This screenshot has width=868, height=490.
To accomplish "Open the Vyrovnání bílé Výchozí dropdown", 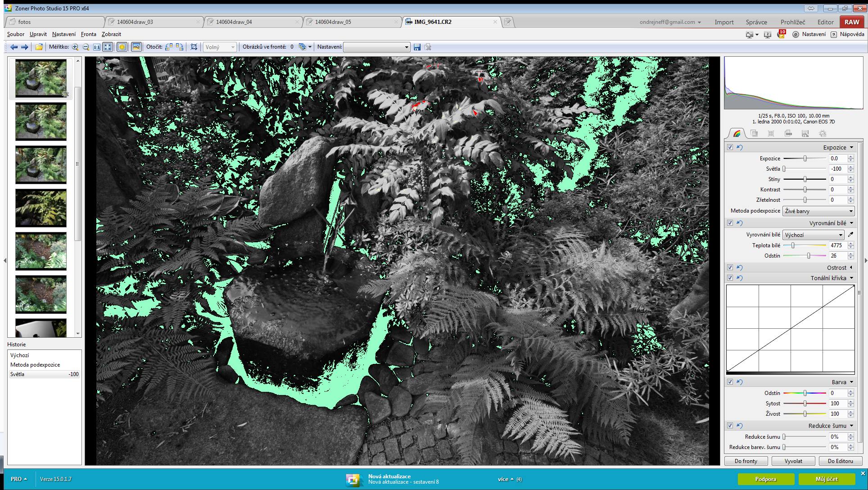I will coord(813,235).
